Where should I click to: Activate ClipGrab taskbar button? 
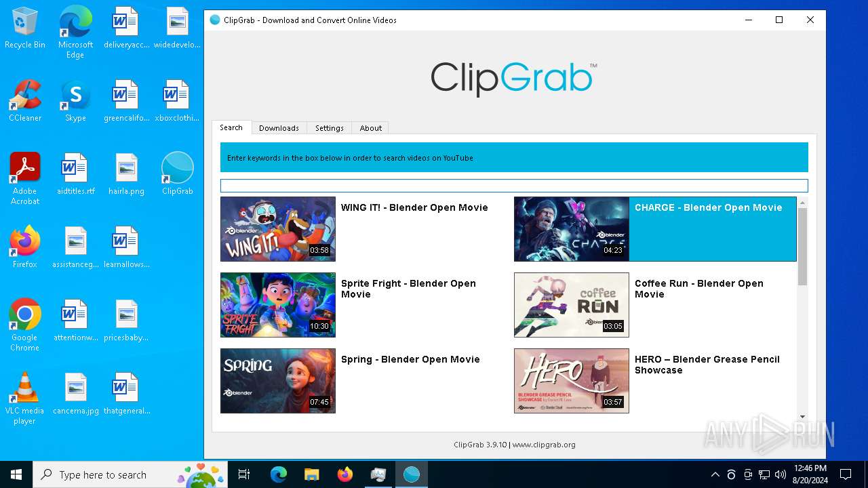[x=412, y=474]
